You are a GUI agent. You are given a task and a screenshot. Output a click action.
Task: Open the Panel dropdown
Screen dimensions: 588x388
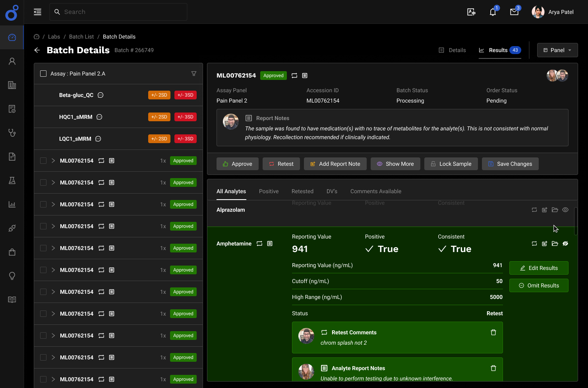coord(557,50)
